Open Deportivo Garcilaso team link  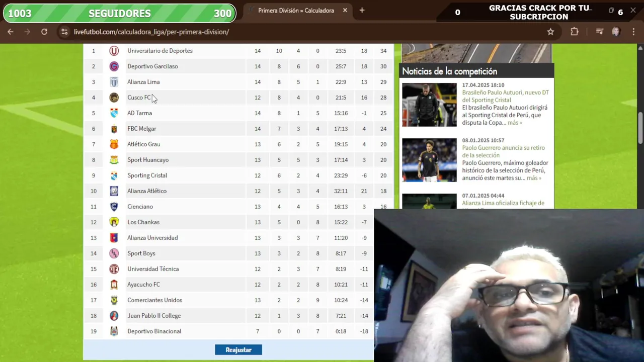(152, 66)
